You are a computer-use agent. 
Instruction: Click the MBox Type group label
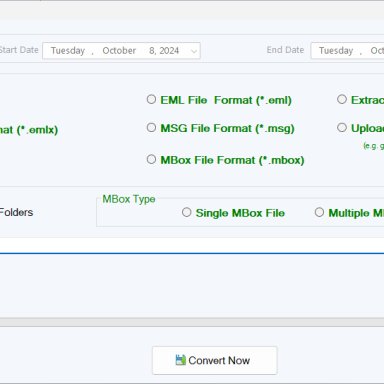(129, 199)
